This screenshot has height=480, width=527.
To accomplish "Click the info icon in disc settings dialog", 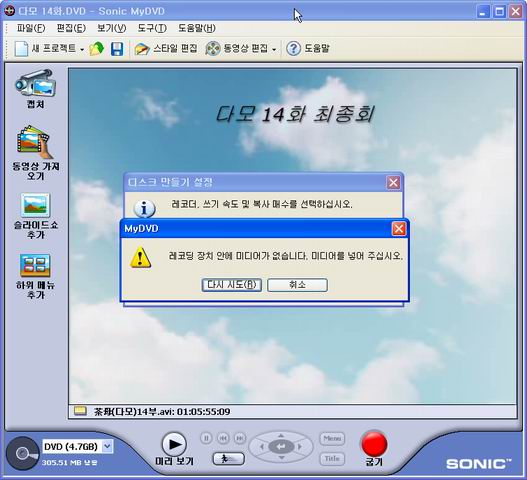I will (145, 208).
